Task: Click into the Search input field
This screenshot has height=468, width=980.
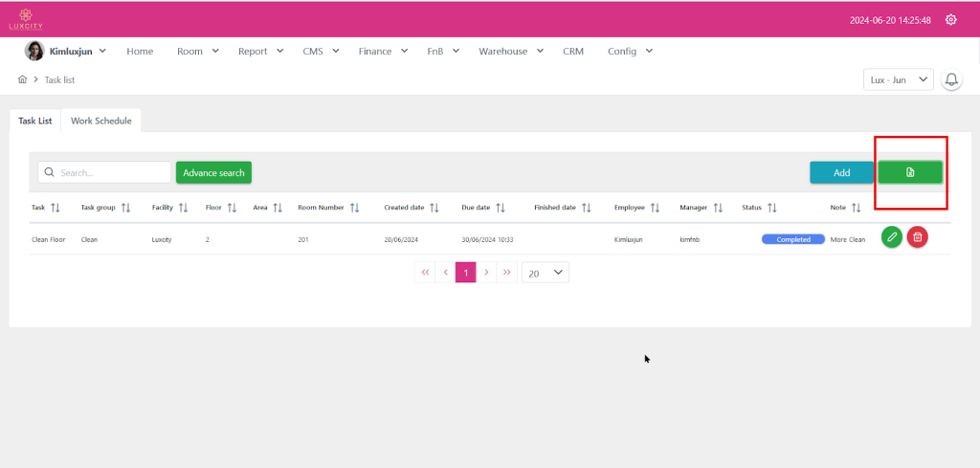Action: click(x=110, y=172)
